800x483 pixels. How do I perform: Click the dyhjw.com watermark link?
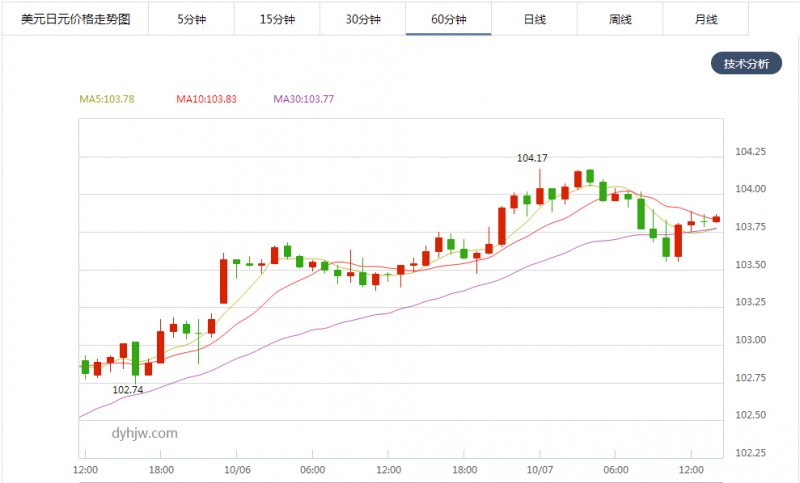pos(144,433)
